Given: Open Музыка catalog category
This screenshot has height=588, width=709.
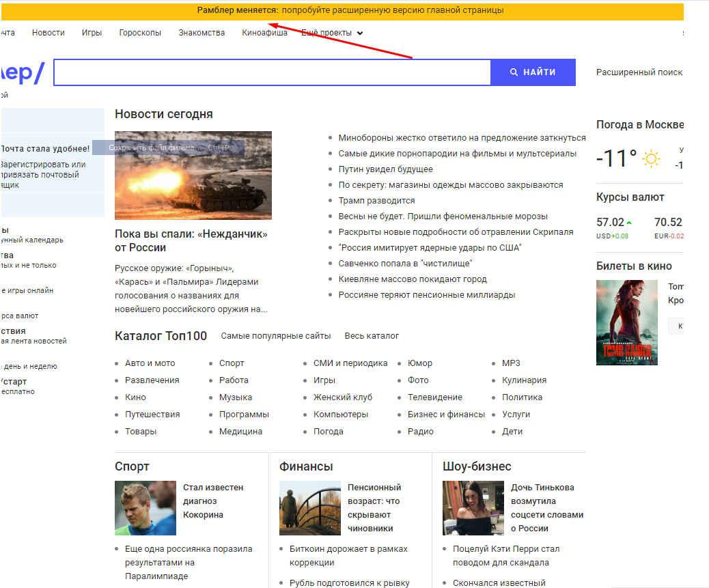Looking at the screenshot, I should coord(236,397).
